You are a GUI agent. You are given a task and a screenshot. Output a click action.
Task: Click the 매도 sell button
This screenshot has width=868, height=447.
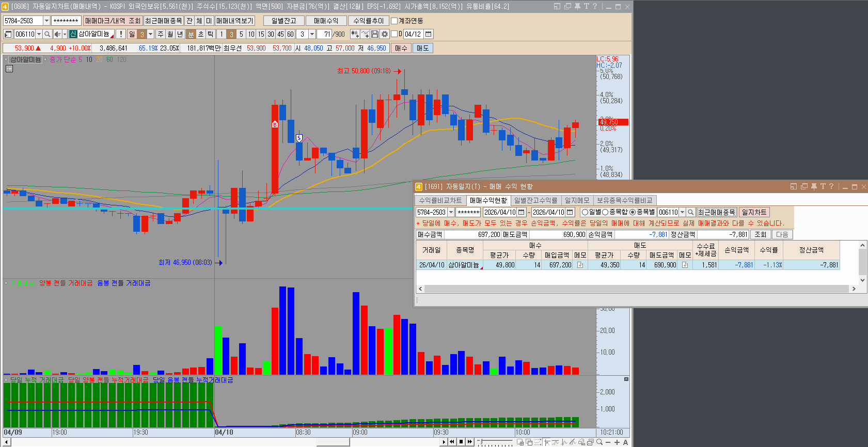[x=423, y=48]
